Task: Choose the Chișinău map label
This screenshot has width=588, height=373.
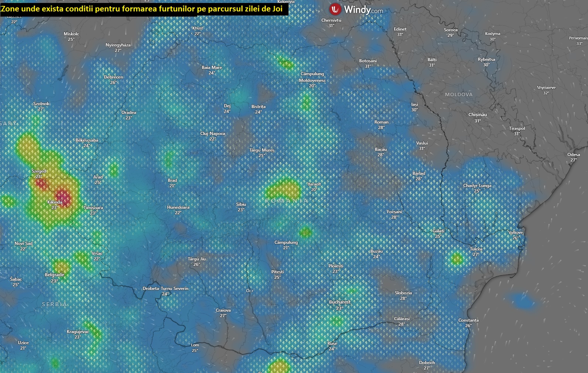Action: click(x=478, y=115)
